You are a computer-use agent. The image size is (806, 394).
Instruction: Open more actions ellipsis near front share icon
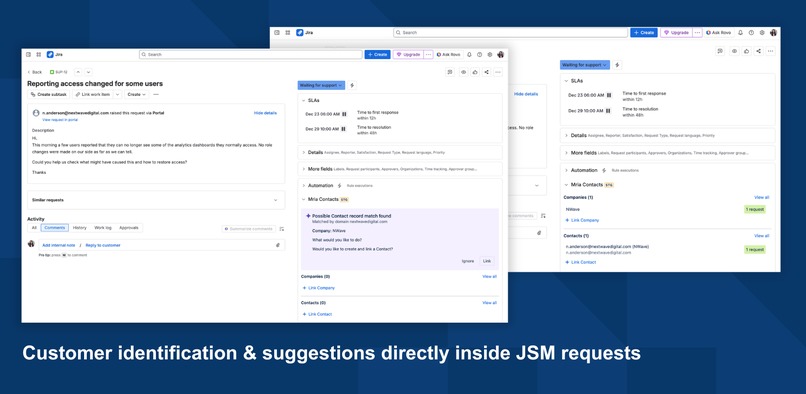click(498, 72)
